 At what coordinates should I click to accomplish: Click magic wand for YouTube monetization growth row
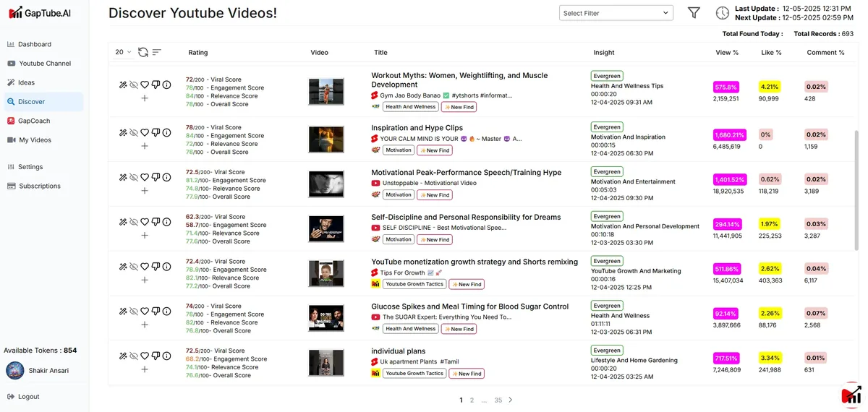click(123, 267)
